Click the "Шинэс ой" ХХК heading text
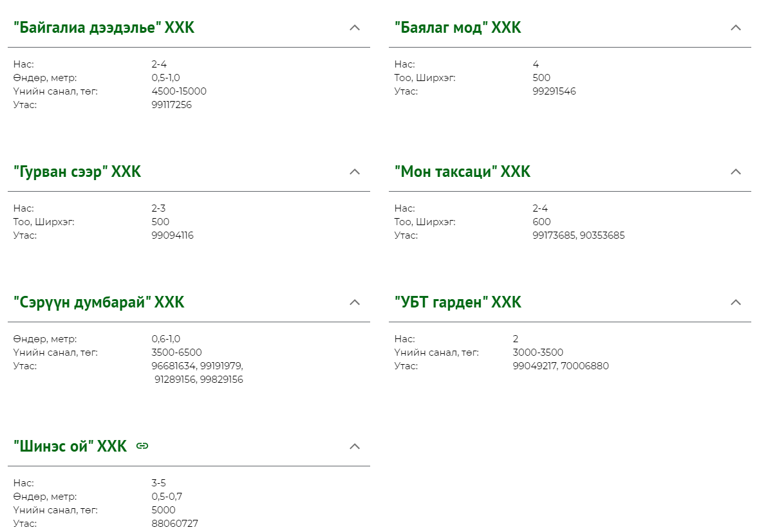The width and height of the screenshot is (759, 532). point(70,446)
